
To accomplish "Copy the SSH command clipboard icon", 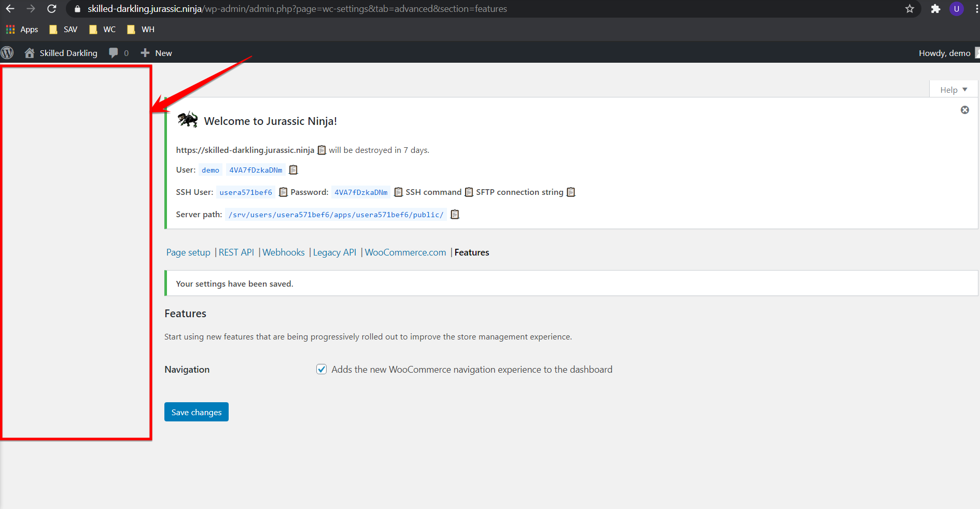I will point(469,192).
